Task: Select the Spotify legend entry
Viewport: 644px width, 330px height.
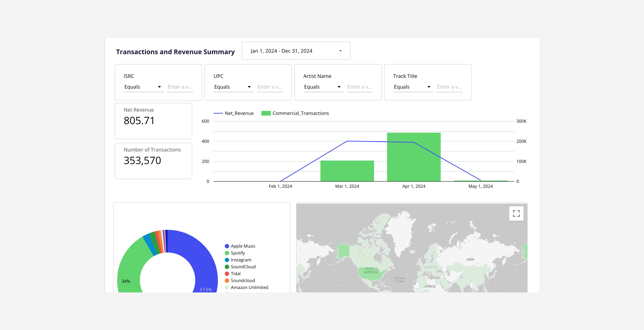Action: (235, 253)
